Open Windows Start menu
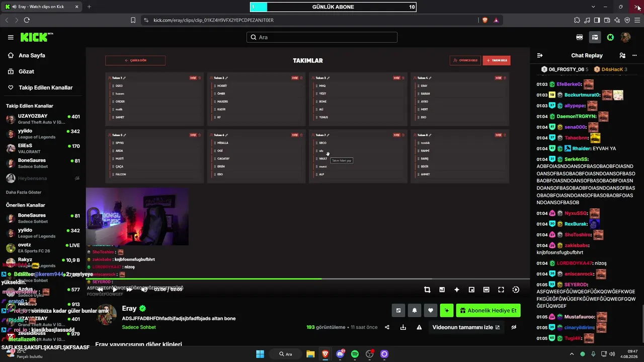Viewport: 644px width, 362px height. [260, 354]
